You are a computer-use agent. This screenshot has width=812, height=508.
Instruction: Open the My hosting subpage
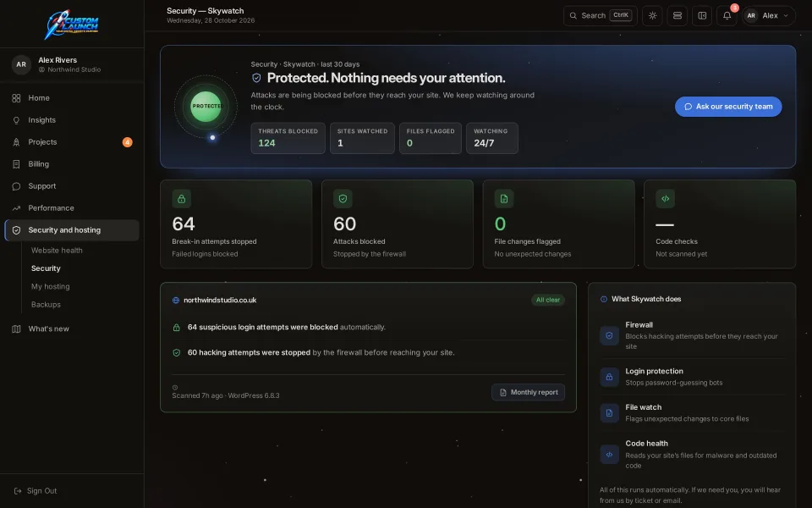[50, 287]
